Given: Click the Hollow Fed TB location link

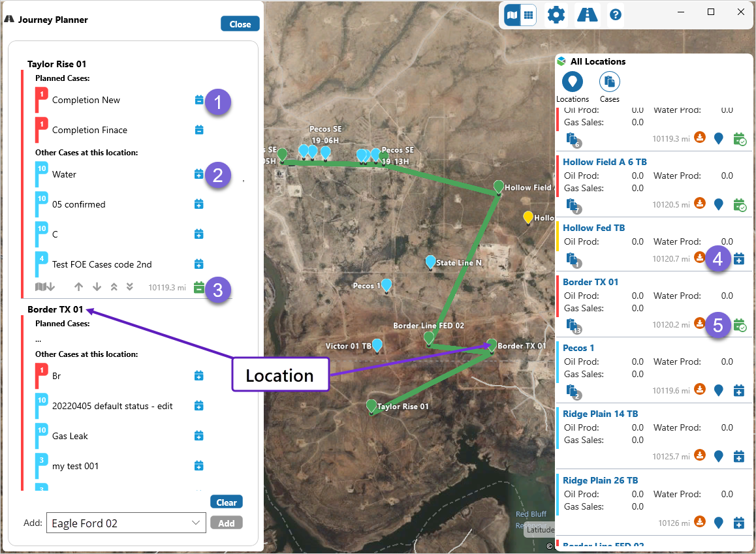Looking at the screenshot, I should 593,228.
